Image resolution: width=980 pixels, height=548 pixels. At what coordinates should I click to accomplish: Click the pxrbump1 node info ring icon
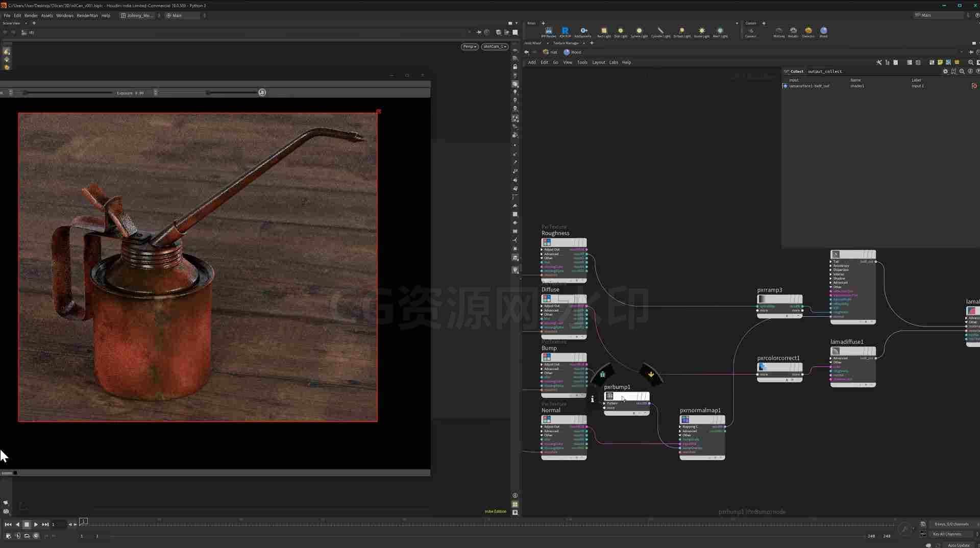592,399
